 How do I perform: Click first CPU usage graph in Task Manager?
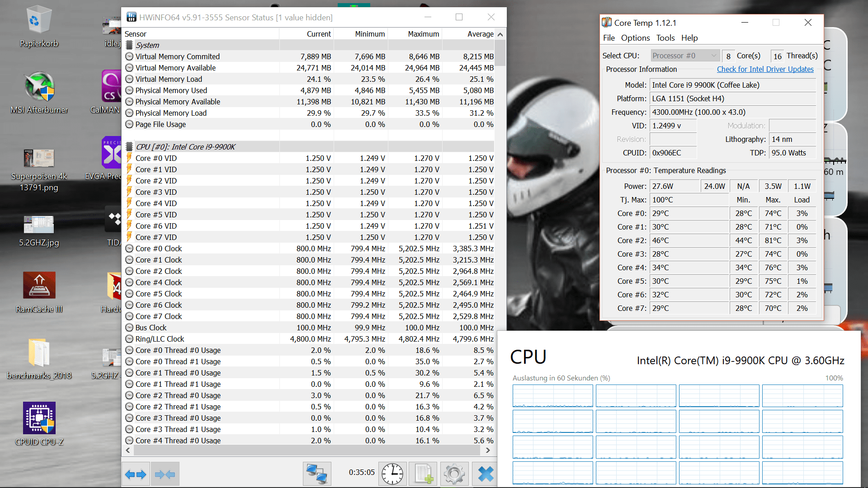[x=552, y=396]
